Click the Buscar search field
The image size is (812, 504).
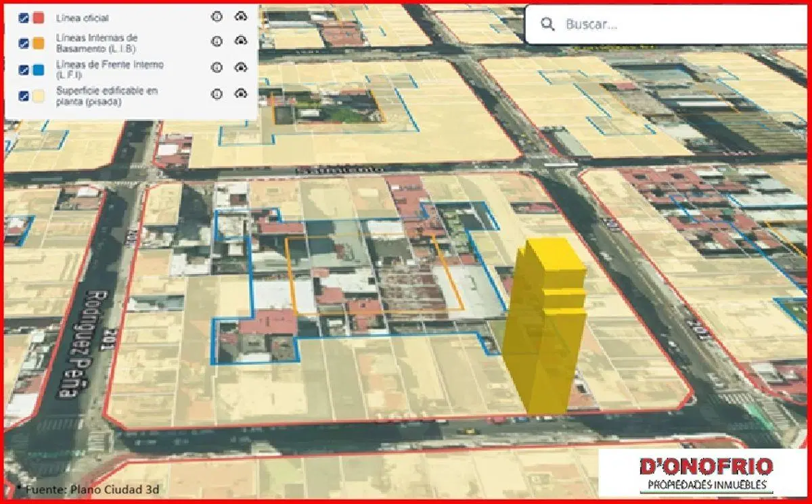click(x=667, y=25)
